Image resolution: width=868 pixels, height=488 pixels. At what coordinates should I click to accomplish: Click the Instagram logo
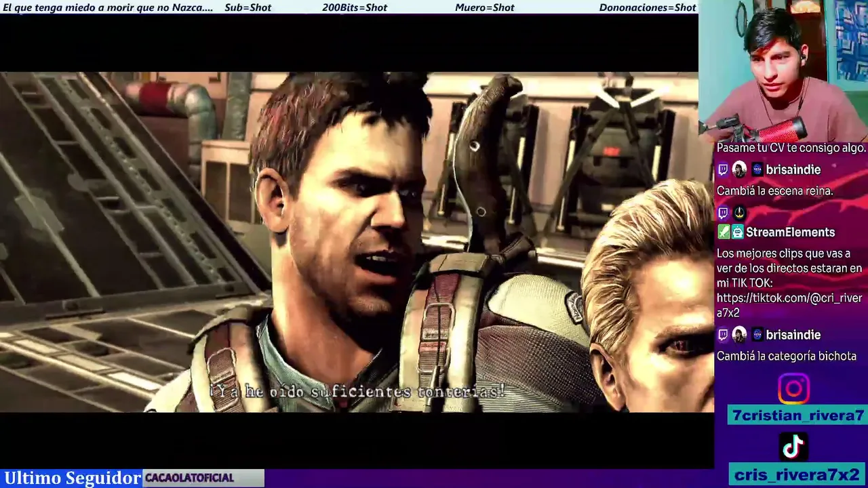[x=793, y=389]
